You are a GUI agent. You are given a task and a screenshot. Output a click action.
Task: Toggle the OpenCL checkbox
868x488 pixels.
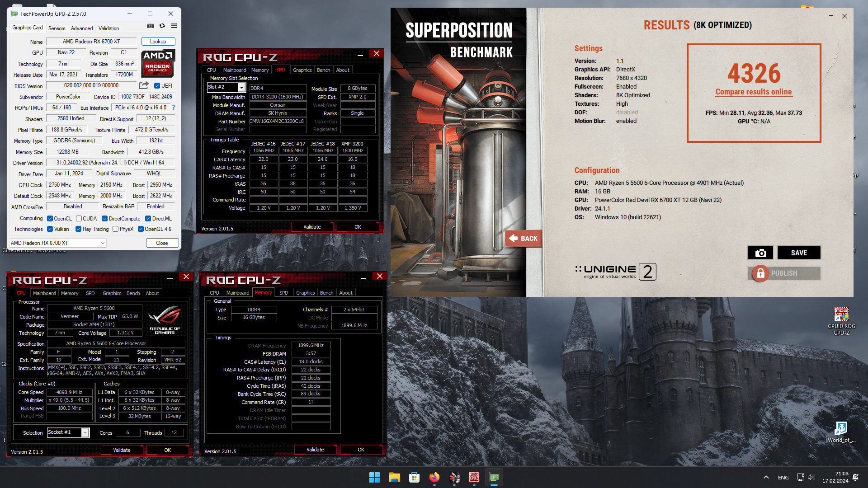point(50,219)
